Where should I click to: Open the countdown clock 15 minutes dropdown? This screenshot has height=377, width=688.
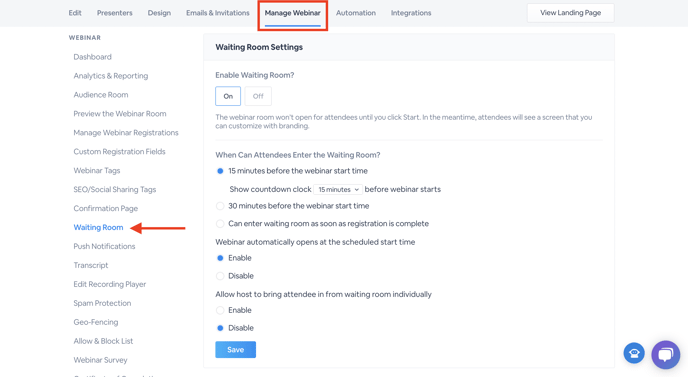[338, 189]
